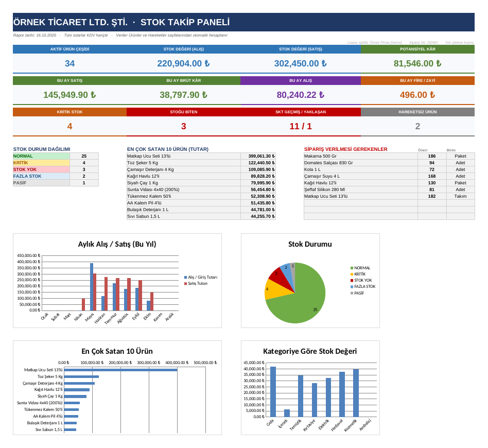The height and width of the screenshot is (448, 488).
Task: Click the 'STOK TAKİP PANELİ' dashboard title
Action: tap(185, 22)
